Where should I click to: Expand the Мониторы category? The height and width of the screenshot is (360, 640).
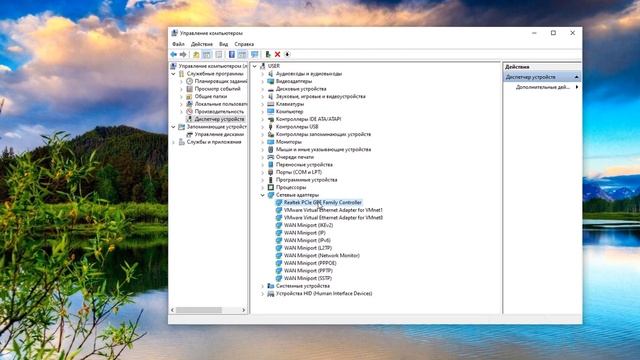coord(263,142)
